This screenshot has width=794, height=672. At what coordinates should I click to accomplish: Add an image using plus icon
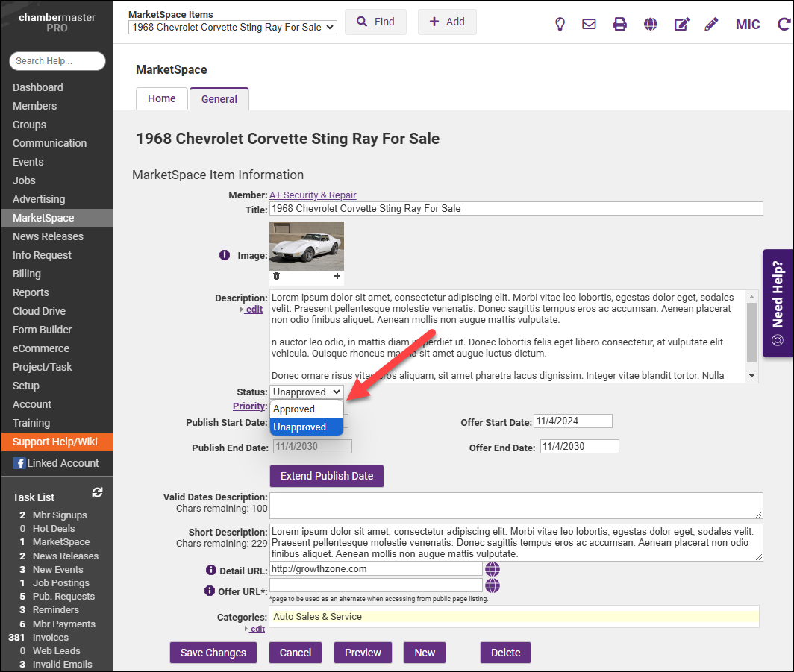[337, 276]
